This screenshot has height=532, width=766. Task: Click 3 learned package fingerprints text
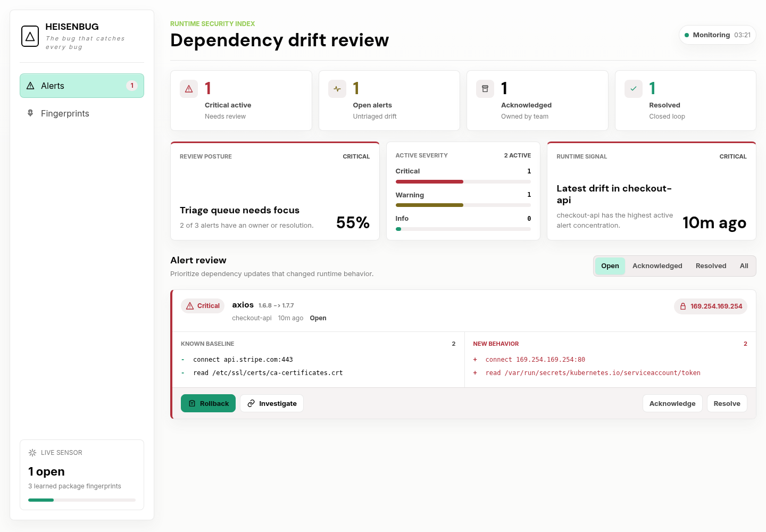(x=74, y=486)
